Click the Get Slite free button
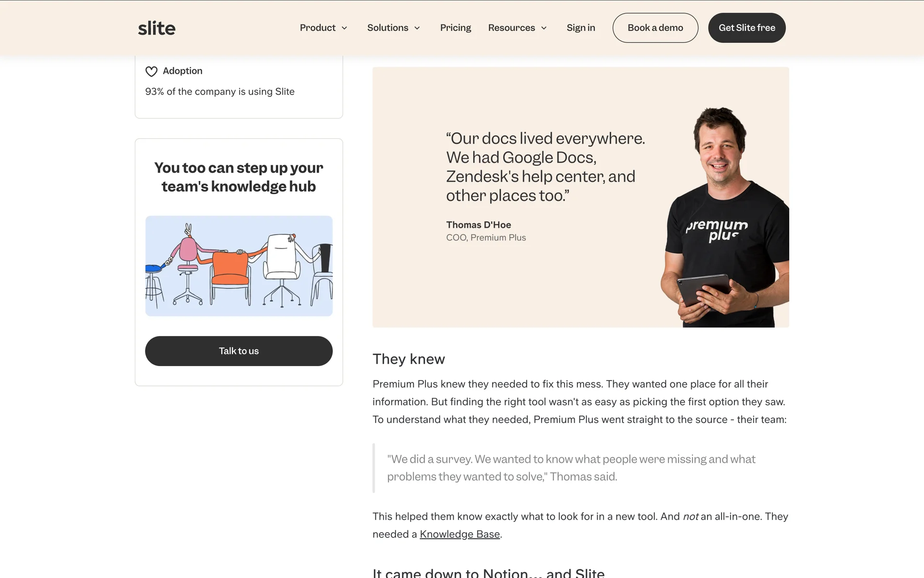This screenshot has width=924, height=578. point(747,28)
